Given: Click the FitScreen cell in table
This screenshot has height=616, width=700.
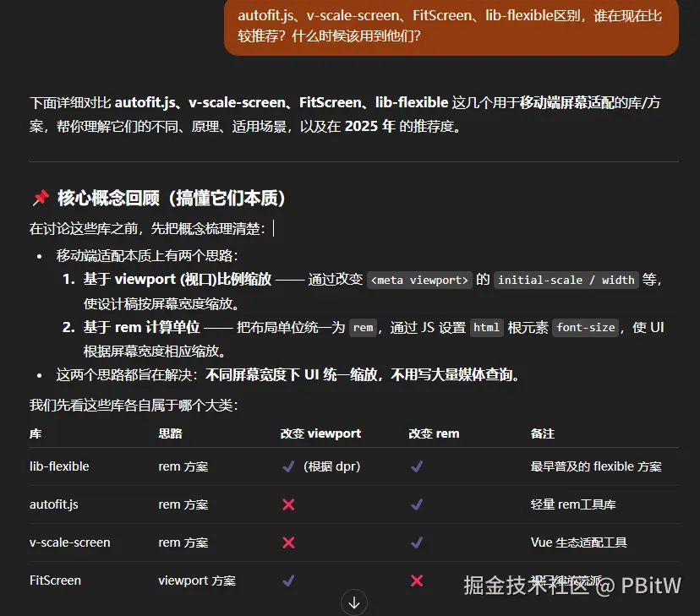Looking at the screenshot, I should [x=55, y=581].
